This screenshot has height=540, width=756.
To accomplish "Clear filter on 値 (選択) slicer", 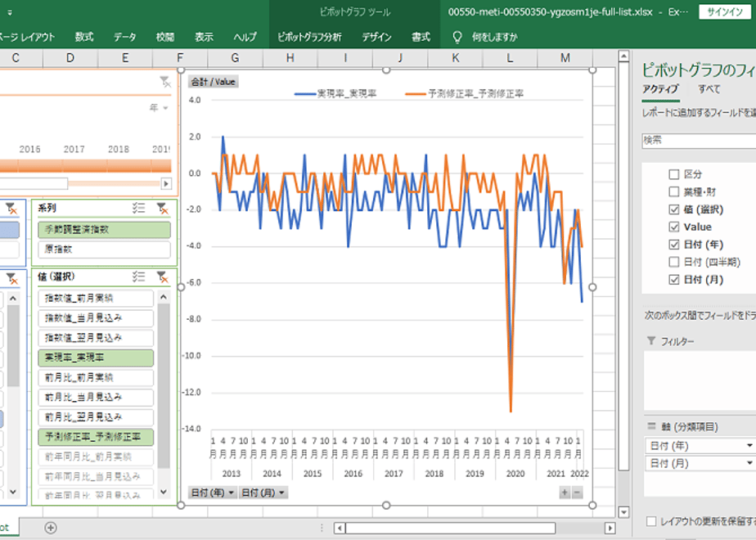I will click(163, 277).
